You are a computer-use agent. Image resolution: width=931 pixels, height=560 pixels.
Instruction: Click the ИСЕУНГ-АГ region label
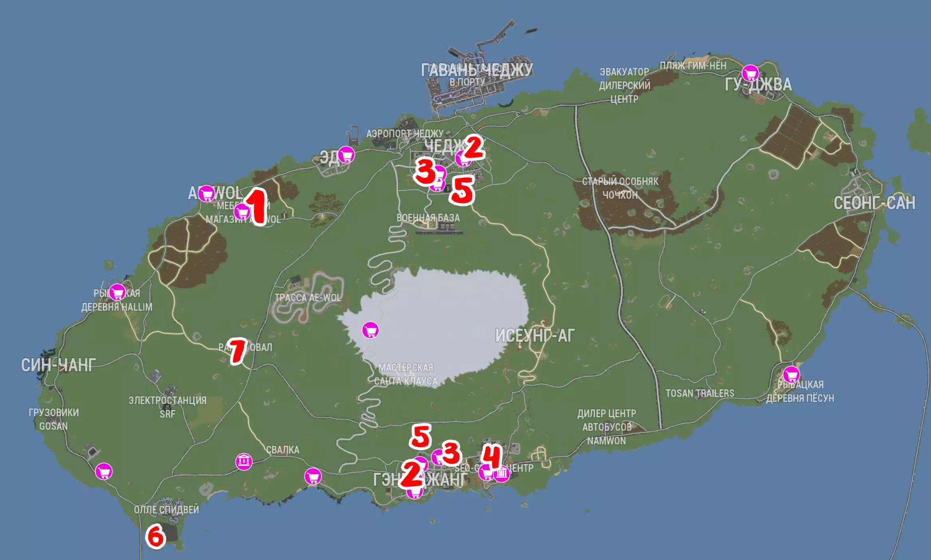535,335
